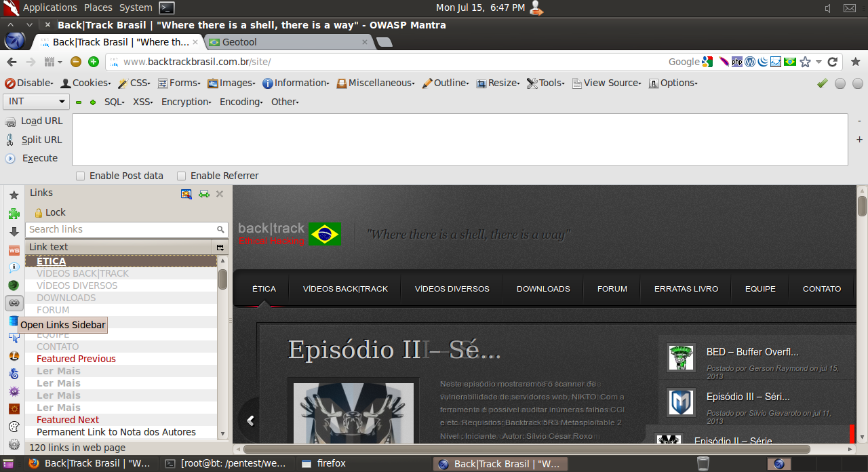Click the cookie sidebar icon
868x472 pixels.
coord(14,427)
